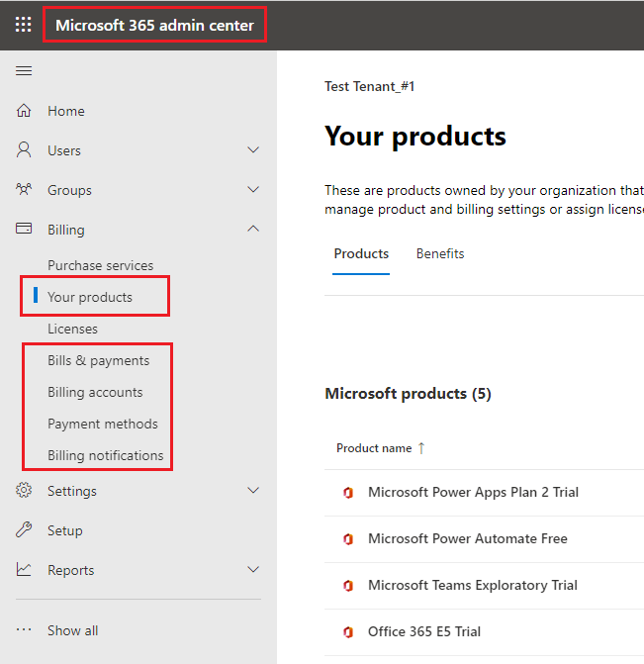
Task: Go to Home in the navigation
Action: 66,111
